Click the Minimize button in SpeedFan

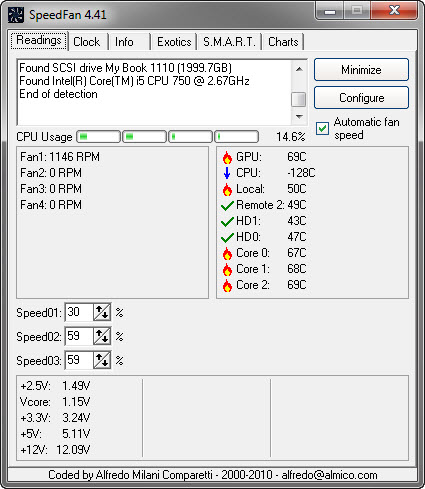point(361,70)
